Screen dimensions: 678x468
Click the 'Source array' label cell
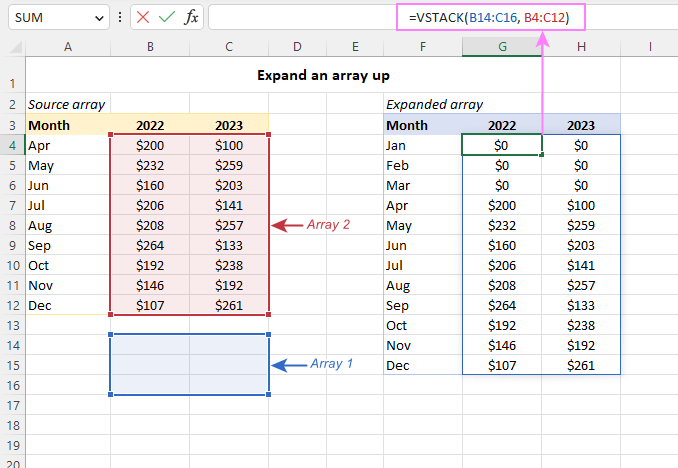(x=68, y=104)
